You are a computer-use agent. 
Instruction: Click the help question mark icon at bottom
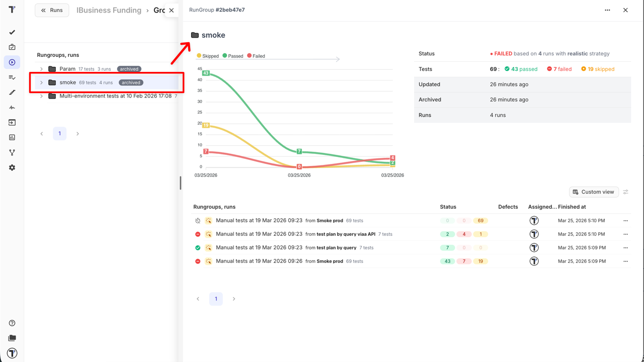click(12, 323)
